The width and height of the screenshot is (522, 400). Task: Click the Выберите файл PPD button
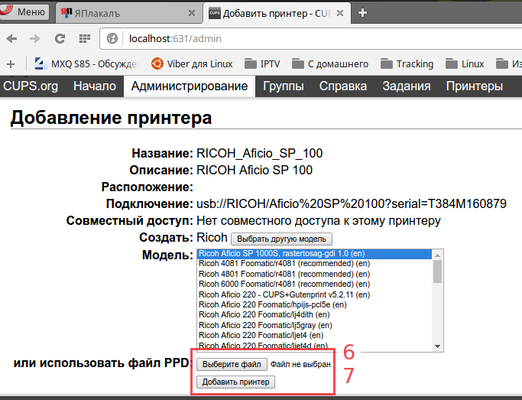[232, 364]
